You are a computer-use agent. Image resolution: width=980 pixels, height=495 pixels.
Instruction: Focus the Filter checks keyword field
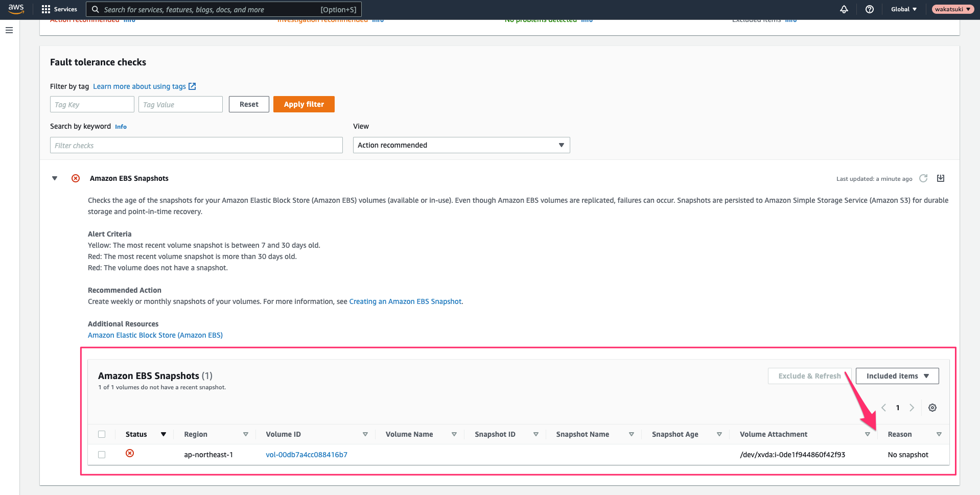[x=196, y=145]
